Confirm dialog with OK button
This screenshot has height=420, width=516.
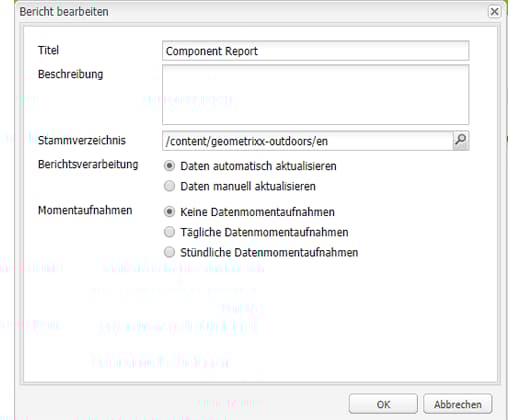383,404
